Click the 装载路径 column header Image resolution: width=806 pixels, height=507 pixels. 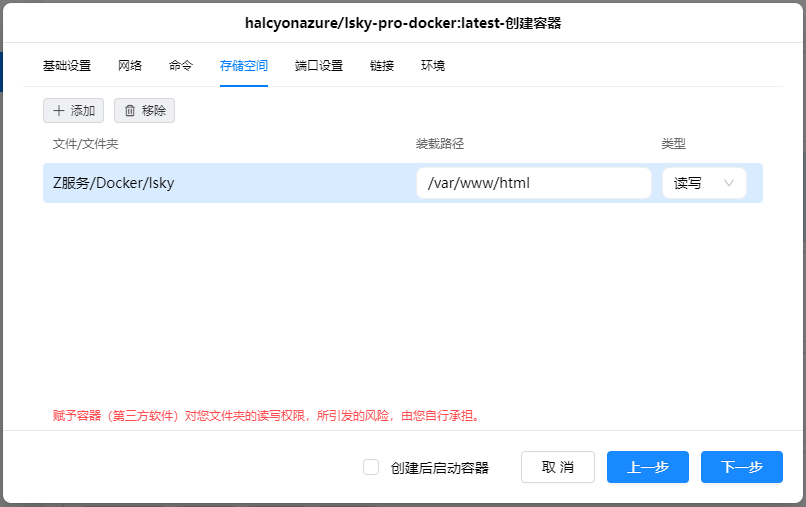tap(440, 144)
